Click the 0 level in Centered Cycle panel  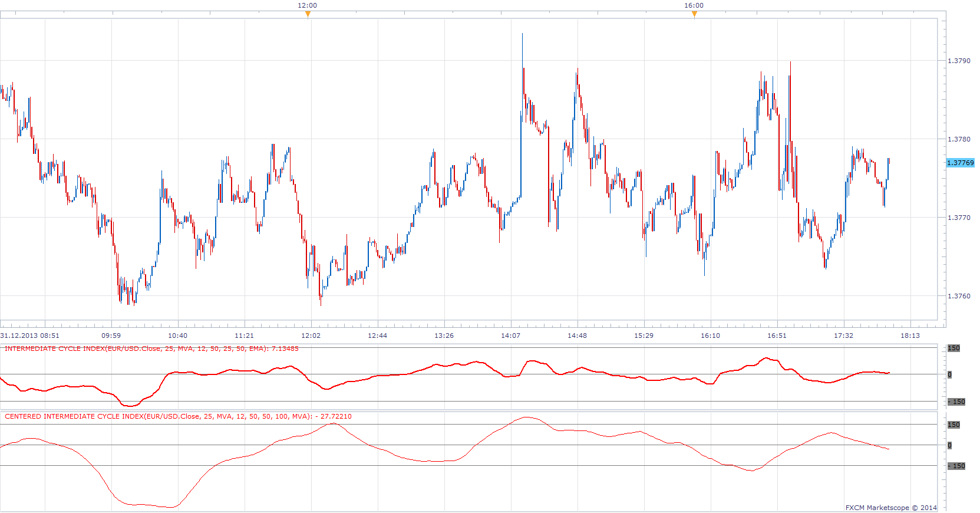tap(949, 445)
